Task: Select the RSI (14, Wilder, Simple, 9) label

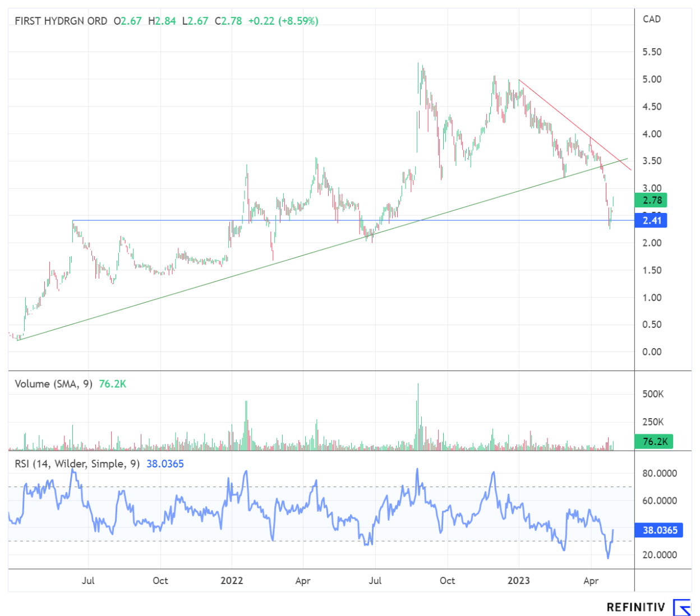Action: tap(77, 464)
